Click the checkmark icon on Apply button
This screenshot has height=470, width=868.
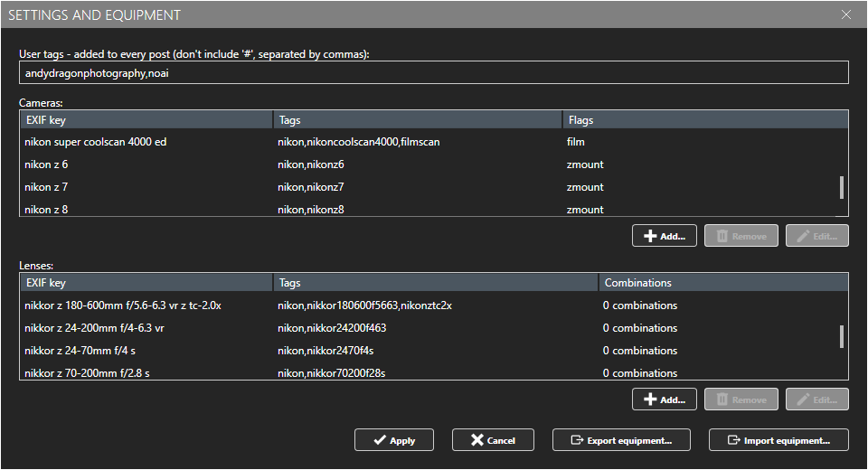(378, 440)
